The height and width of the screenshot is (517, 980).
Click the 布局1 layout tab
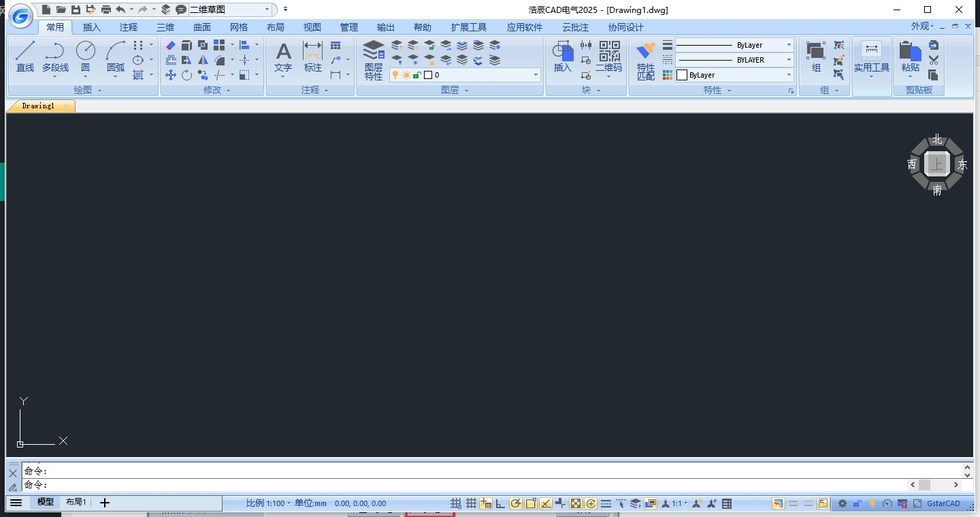(x=76, y=503)
